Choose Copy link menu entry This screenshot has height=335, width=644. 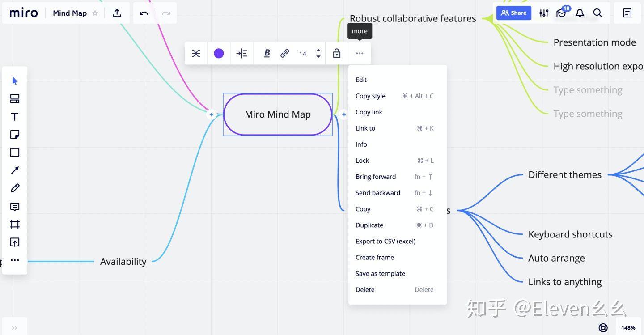tap(398, 112)
